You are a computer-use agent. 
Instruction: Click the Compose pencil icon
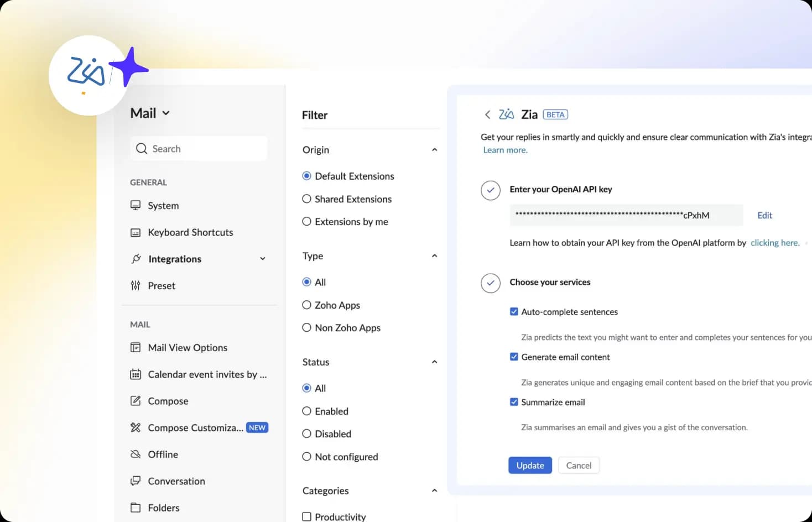[136, 401]
